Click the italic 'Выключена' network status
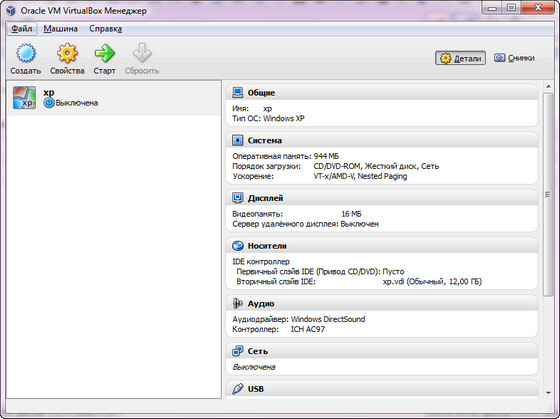This screenshot has height=419, width=560. tap(254, 367)
